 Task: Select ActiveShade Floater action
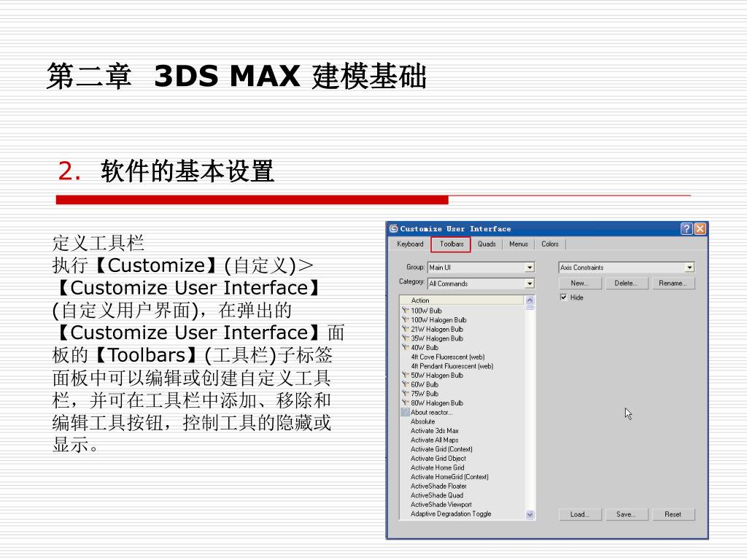pyautogui.click(x=438, y=486)
